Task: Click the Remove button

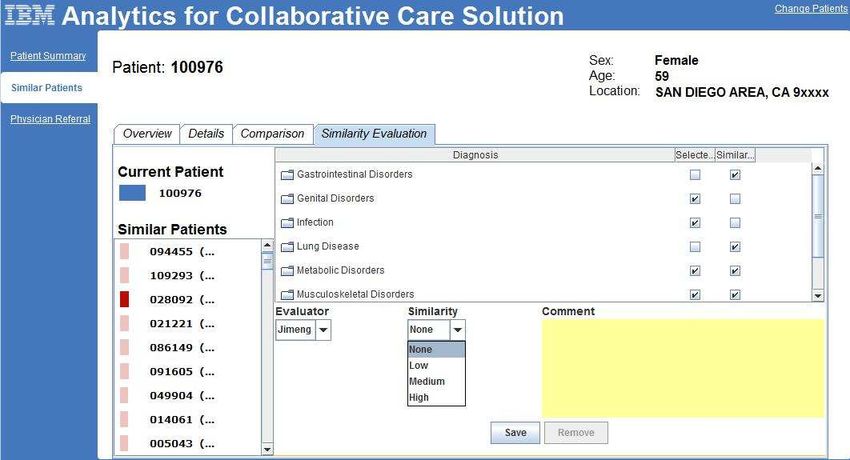Action: pos(576,432)
